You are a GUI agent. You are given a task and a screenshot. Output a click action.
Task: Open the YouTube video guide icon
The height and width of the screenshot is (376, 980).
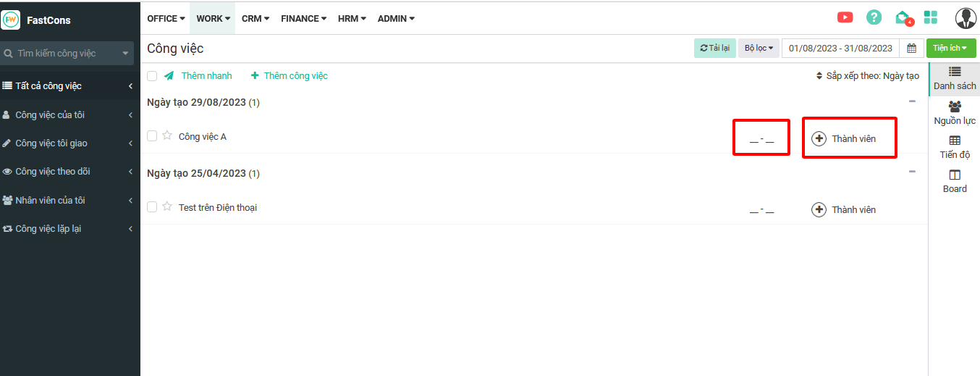pos(845,18)
